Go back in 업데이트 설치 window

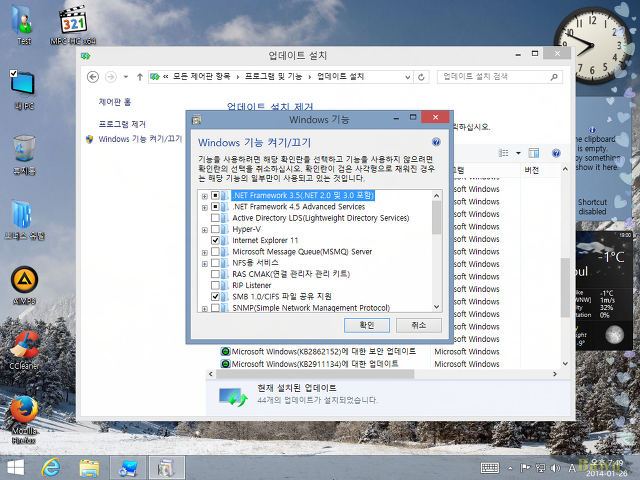pos(93,77)
